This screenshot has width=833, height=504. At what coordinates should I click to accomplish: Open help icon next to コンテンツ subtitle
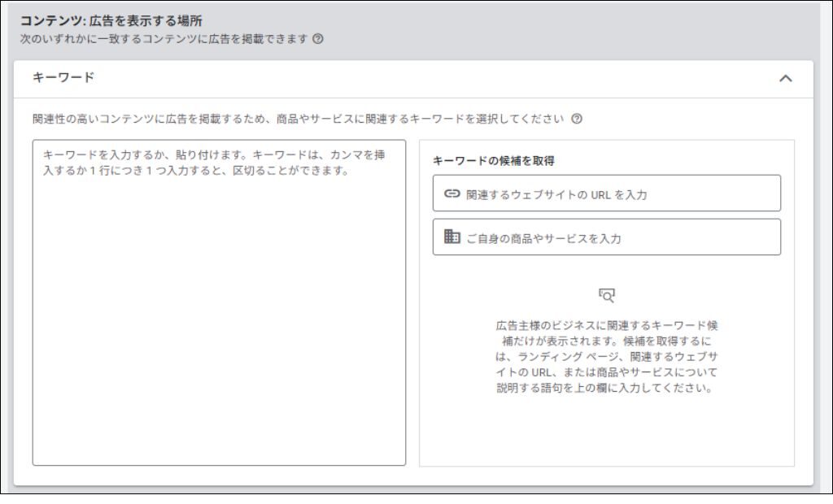pos(318,39)
